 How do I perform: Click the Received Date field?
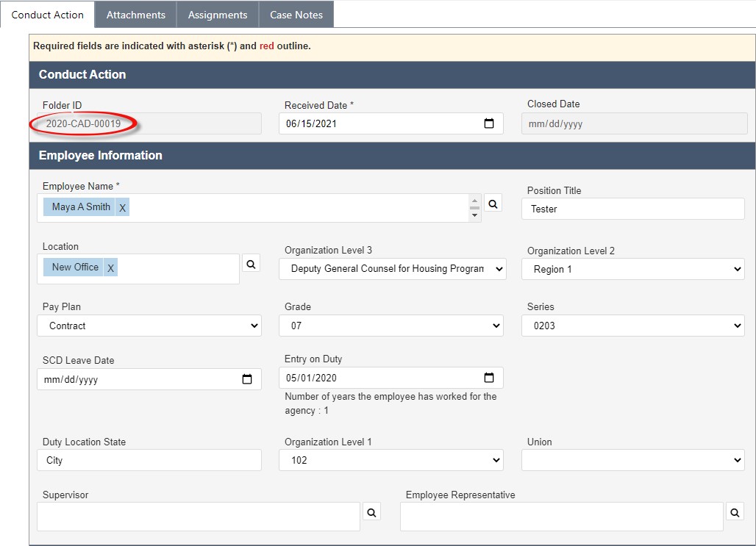pyautogui.click(x=391, y=123)
